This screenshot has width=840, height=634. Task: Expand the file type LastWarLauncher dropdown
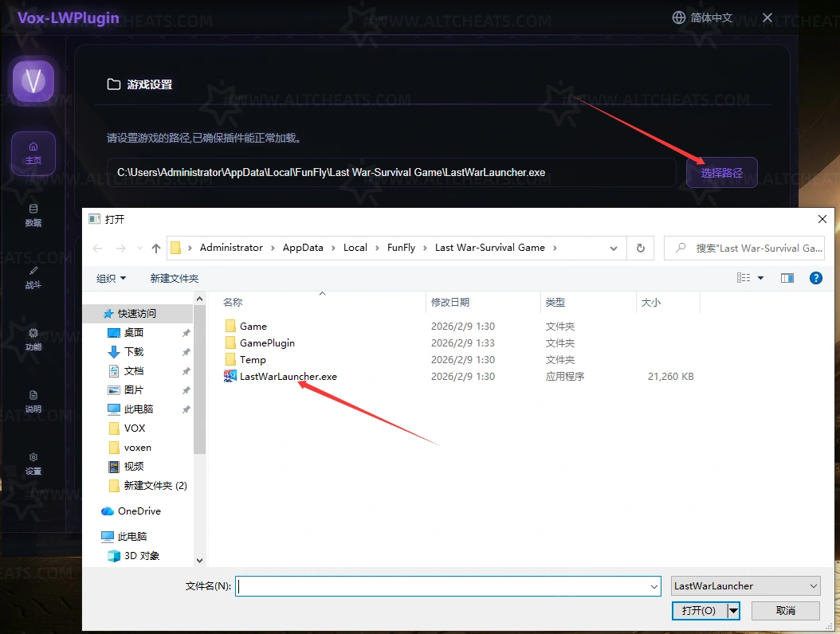click(x=745, y=586)
